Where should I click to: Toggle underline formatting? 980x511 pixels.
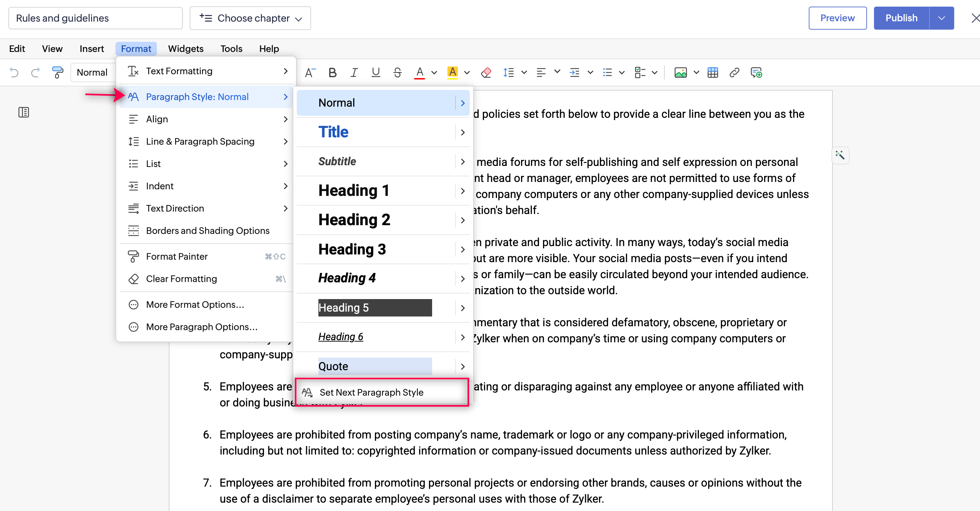(376, 72)
